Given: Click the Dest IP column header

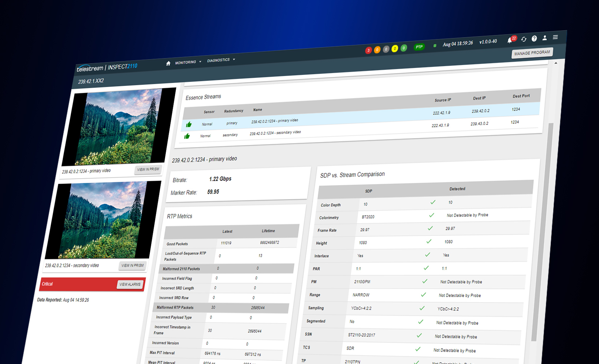Looking at the screenshot, I should pyautogui.click(x=479, y=98).
